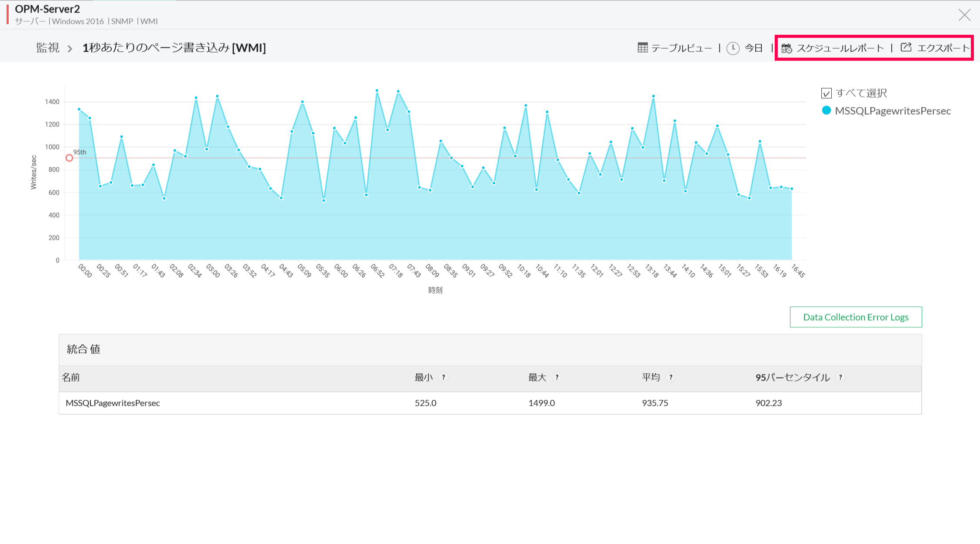Click help icon next to 最小
This screenshot has width=980, height=544.
pyautogui.click(x=443, y=377)
